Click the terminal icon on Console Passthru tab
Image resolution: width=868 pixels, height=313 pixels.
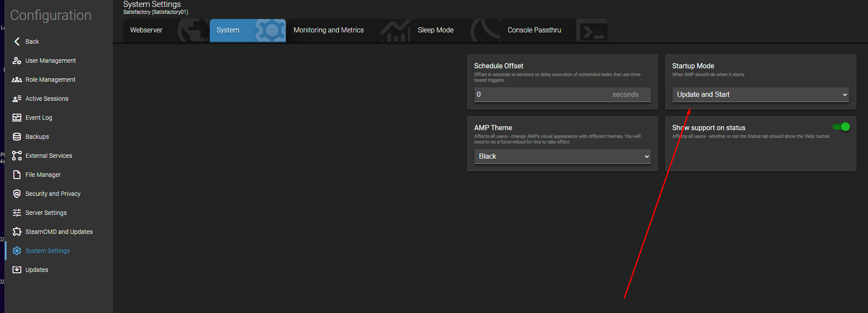(593, 31)
